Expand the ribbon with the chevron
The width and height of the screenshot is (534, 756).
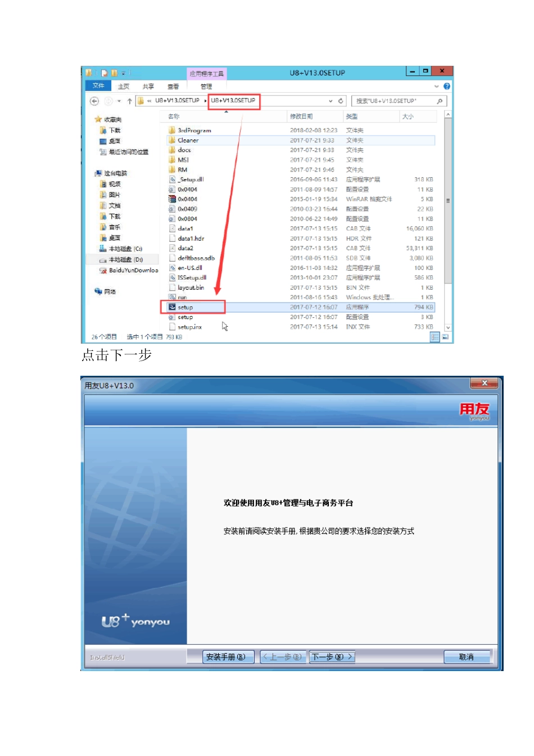point(437,87)
